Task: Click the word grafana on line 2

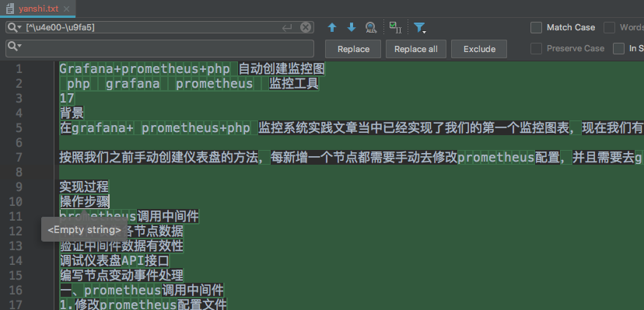Action: click(x=133, y=84)
